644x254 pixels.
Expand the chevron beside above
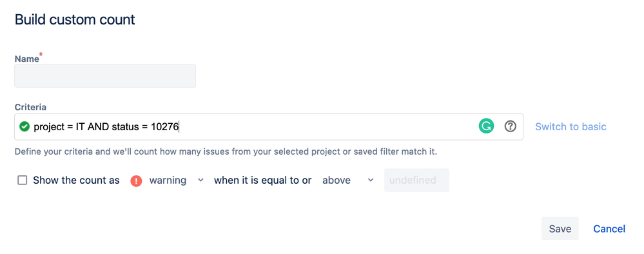click(x=371, y=180)
